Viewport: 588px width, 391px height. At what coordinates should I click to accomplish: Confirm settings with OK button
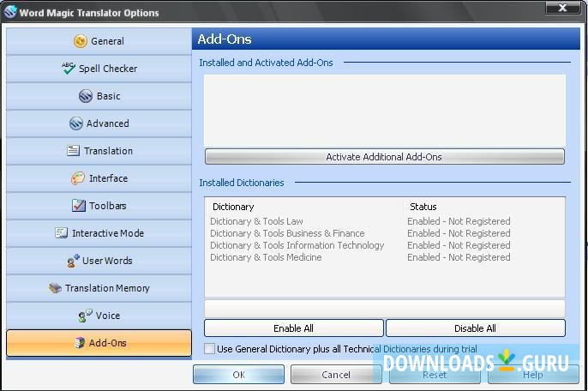pyautogui.click(x=239, y=375)
